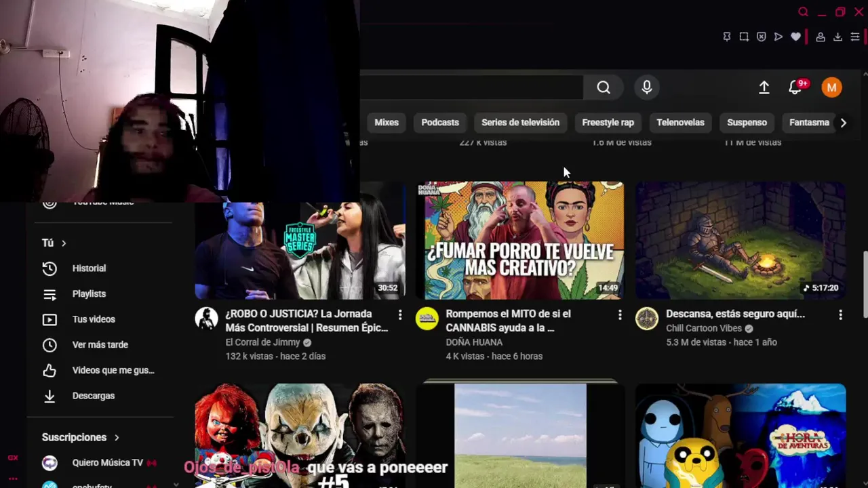
Task: Open Ver más tarde list
Action: (x=100, y=345)
